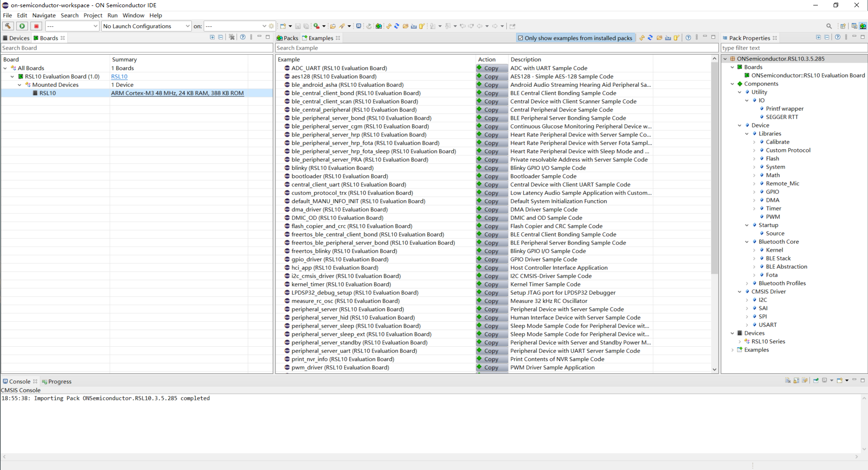Click the Search Board input field

point(137,48)
